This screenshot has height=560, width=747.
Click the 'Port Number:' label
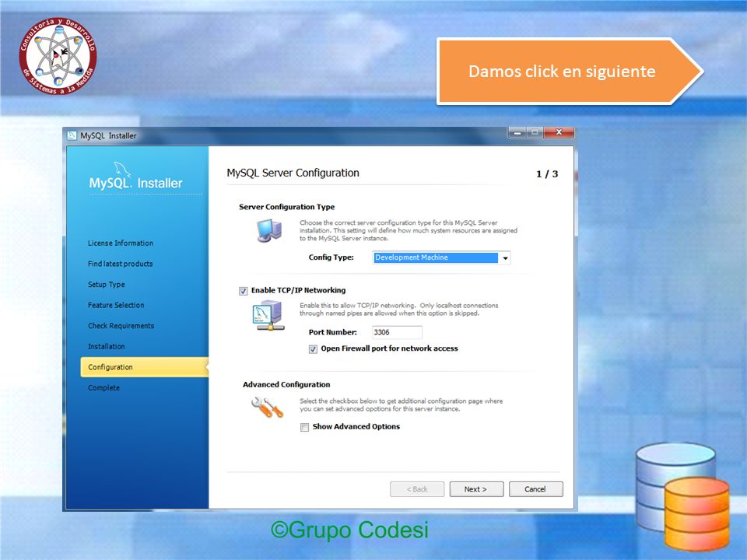(x=332, y=332)
